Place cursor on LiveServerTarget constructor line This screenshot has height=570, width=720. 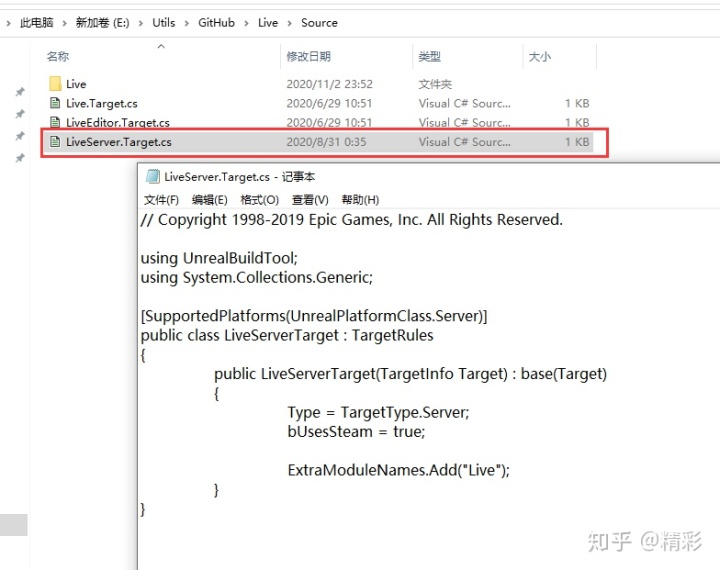pyautogui.click(x=411, y=374)
